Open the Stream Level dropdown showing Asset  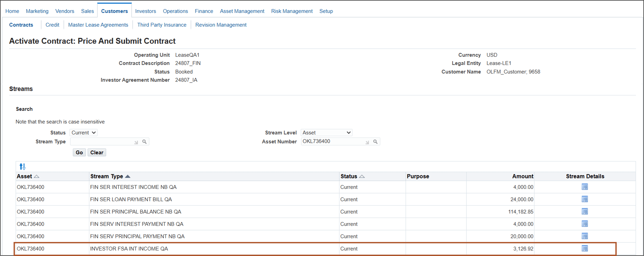tap(326, 132)
